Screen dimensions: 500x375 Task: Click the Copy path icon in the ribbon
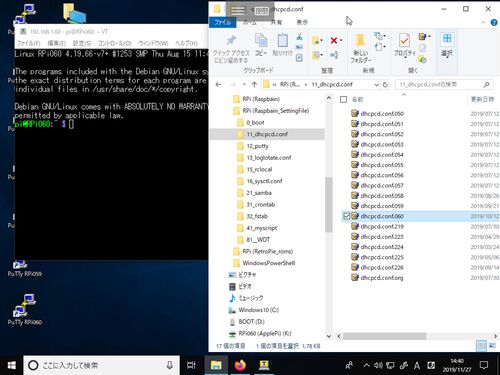299,47
